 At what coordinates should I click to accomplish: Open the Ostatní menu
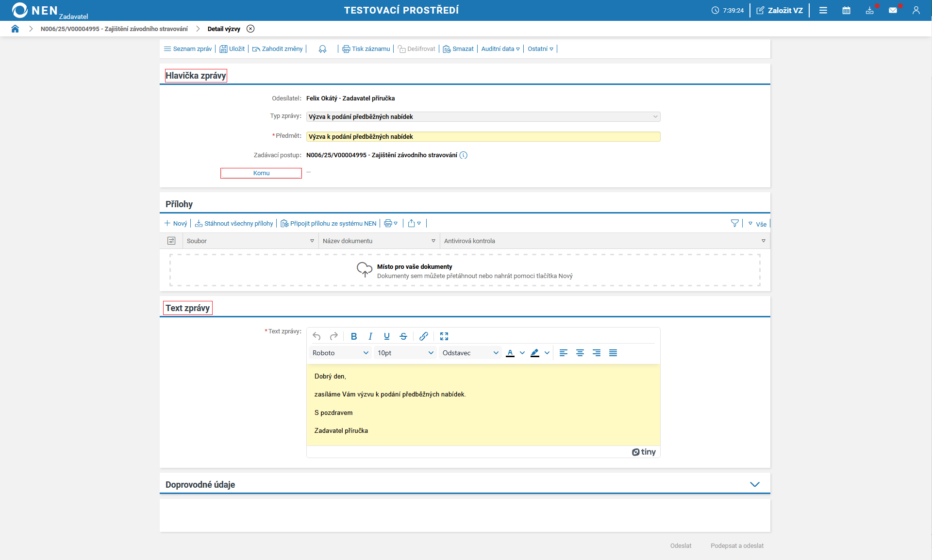tap(540, 49)
